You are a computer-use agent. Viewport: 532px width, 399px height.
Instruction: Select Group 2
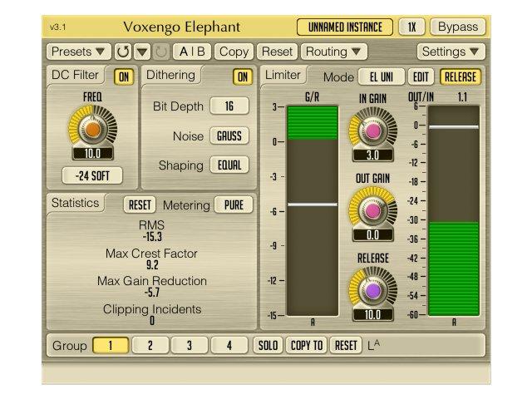pyautogui.click(x=150, y=346)
